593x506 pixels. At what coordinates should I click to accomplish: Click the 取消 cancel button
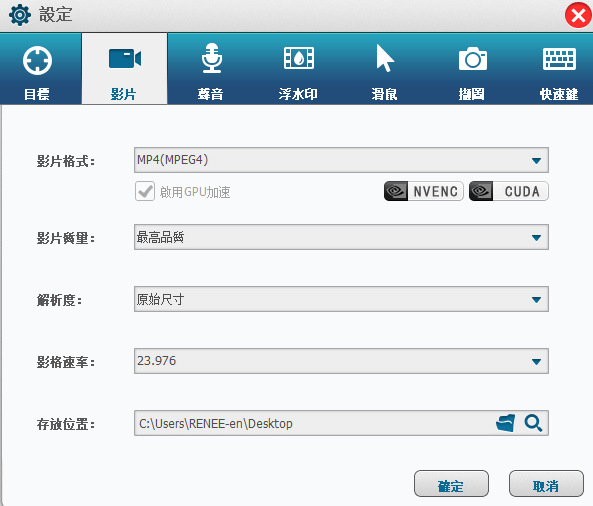(x=546, y=484)
